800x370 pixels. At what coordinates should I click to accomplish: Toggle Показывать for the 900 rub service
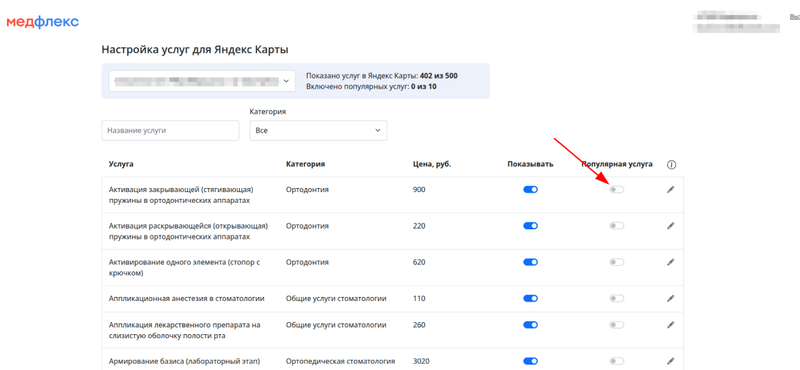(531, 189)
